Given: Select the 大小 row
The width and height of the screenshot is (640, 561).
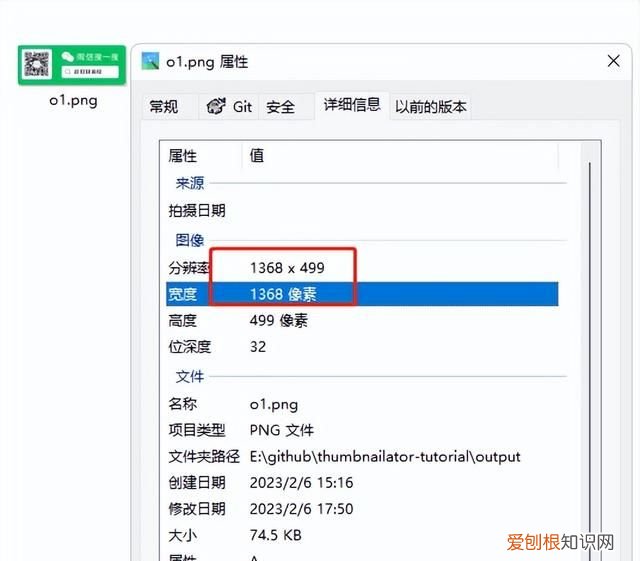Looking at the screenshot, I should coord(362,535).
